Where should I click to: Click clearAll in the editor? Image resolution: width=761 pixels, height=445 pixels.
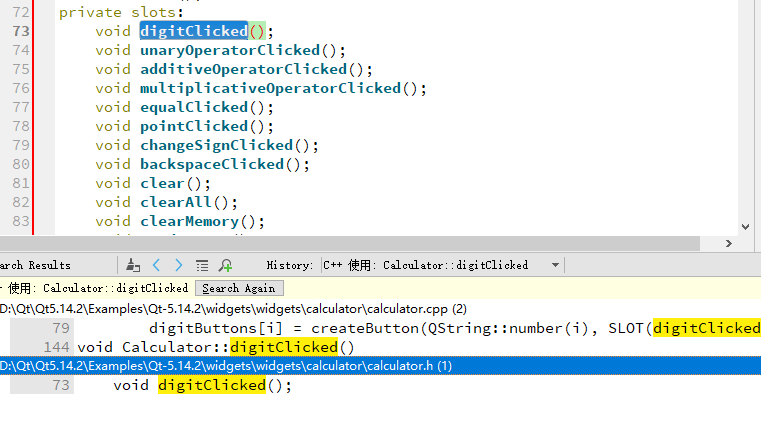click(x=176, y=202)
